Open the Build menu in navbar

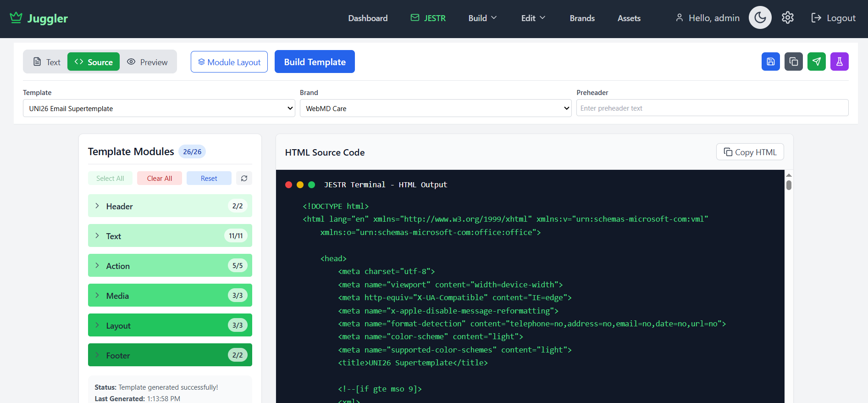click(x=482, y=18)
